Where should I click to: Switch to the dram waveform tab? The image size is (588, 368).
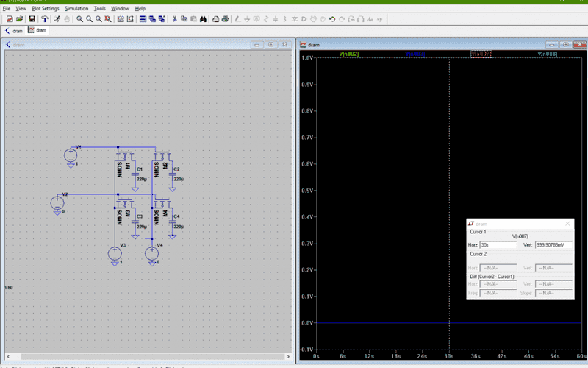click(x=37, y=31)
